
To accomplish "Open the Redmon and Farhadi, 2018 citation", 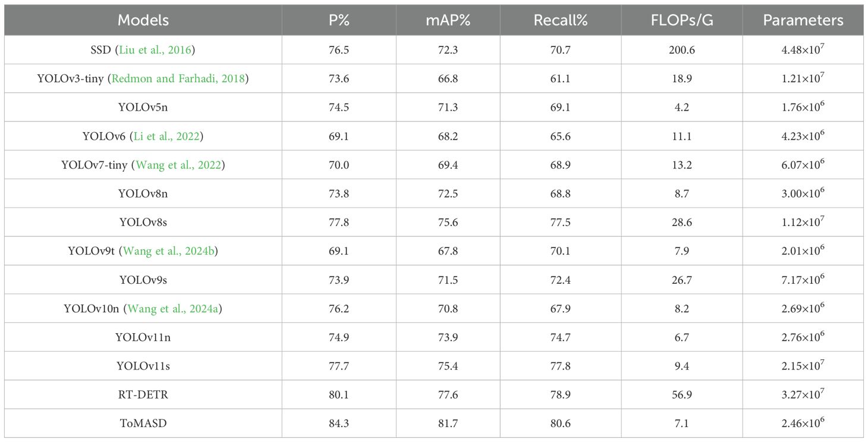I will 177,79.
